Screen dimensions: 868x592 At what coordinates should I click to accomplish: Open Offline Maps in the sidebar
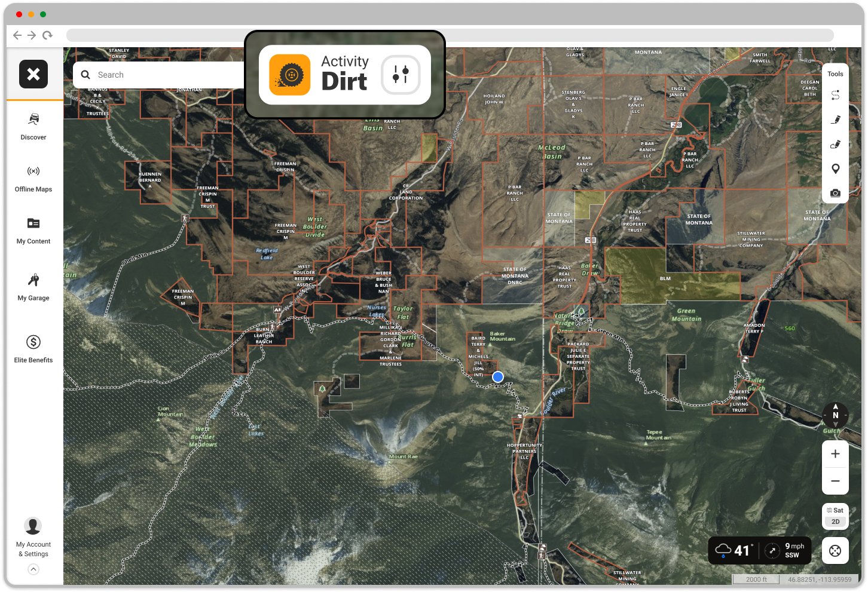tap(33, 179)
